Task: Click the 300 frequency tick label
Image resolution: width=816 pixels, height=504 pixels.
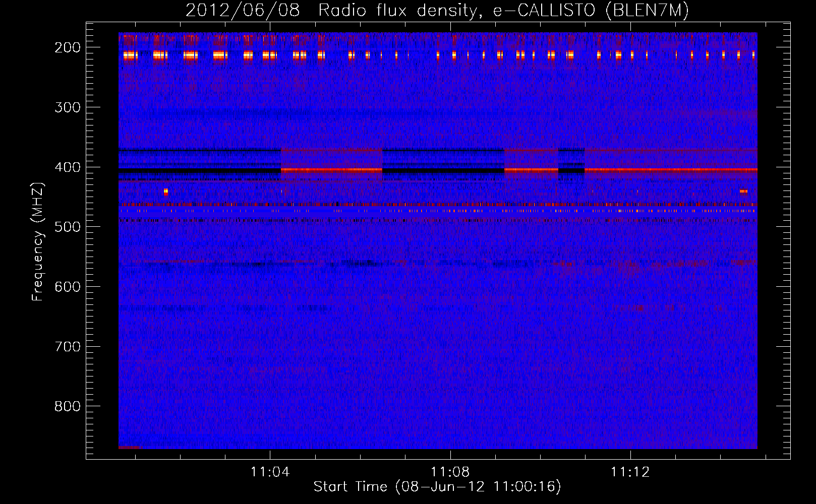Action: click(68, 107)
